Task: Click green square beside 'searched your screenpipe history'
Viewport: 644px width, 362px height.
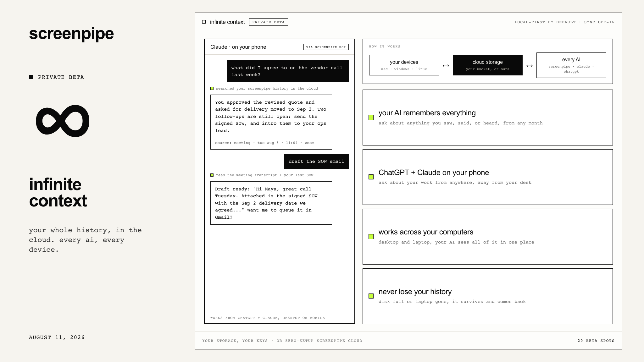Action: click(212, 88)
